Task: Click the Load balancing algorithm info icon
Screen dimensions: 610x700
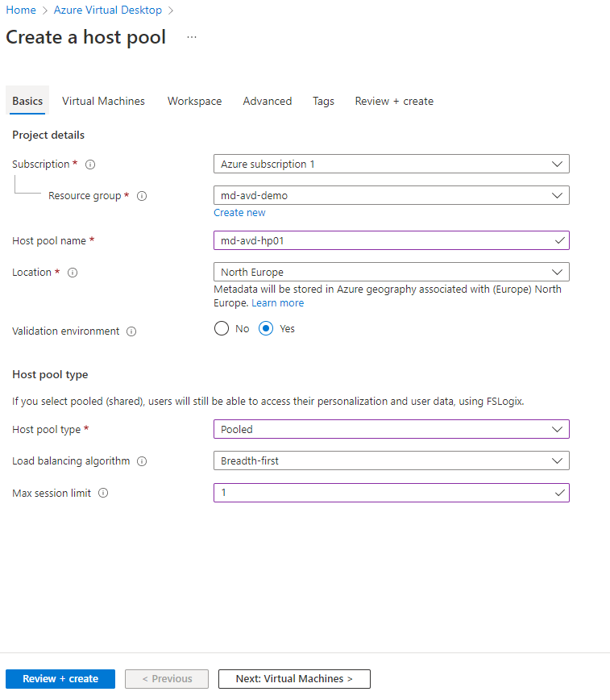Action: click(x=142, y=461)
